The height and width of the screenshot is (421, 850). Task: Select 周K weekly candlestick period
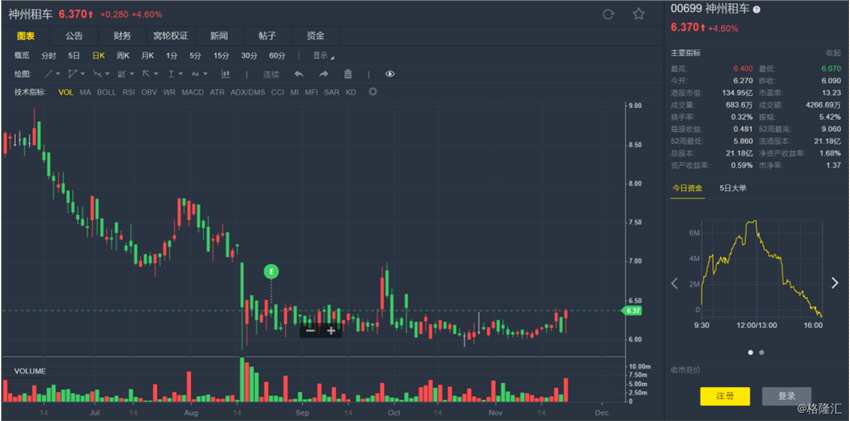pos(123,55)
